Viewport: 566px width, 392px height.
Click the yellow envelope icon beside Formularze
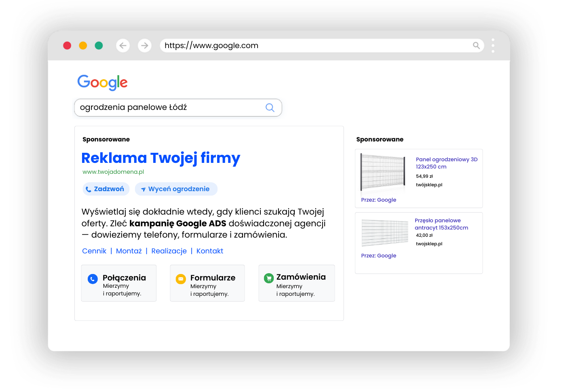181,279
